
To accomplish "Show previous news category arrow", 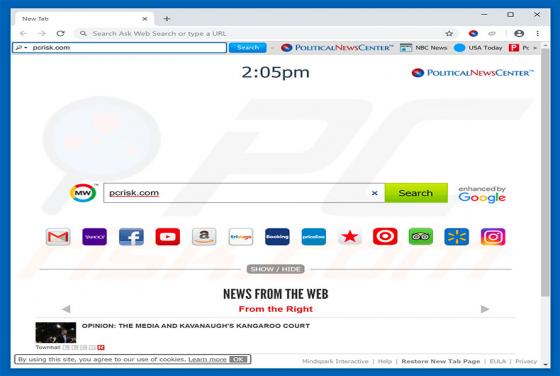I will click(x=66, y=309).
